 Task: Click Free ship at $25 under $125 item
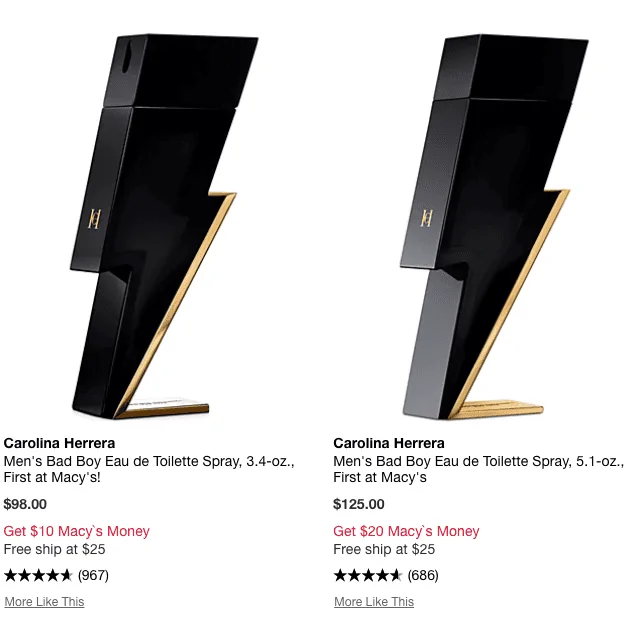[x=384, y=549]
